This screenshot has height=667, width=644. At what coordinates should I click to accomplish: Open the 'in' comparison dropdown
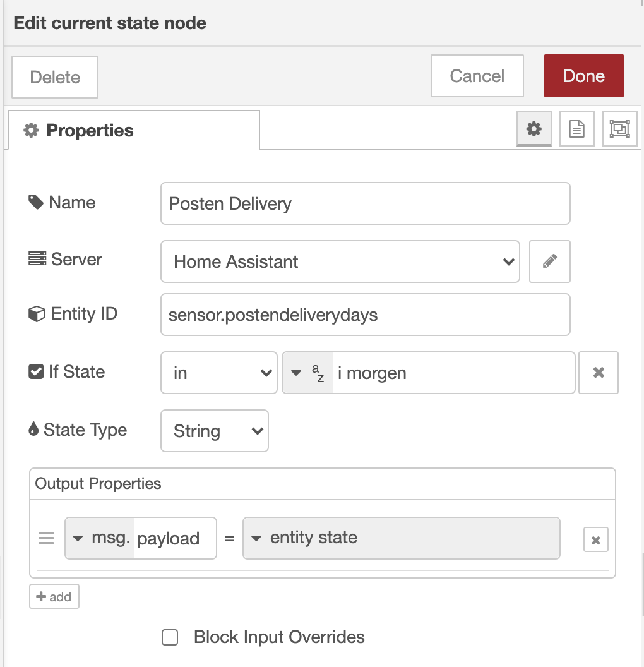(218, 373)
